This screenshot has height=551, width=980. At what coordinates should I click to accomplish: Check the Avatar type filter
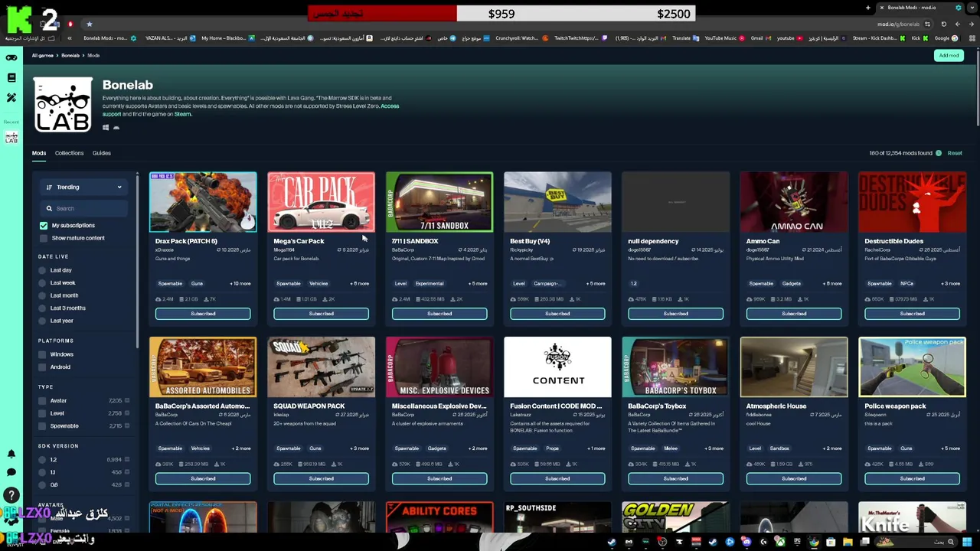pos(42,401)
